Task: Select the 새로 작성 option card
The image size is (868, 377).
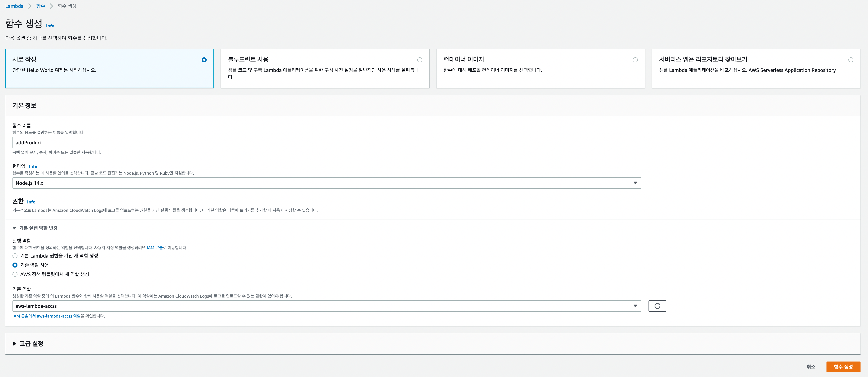Action: coord(109,68)
